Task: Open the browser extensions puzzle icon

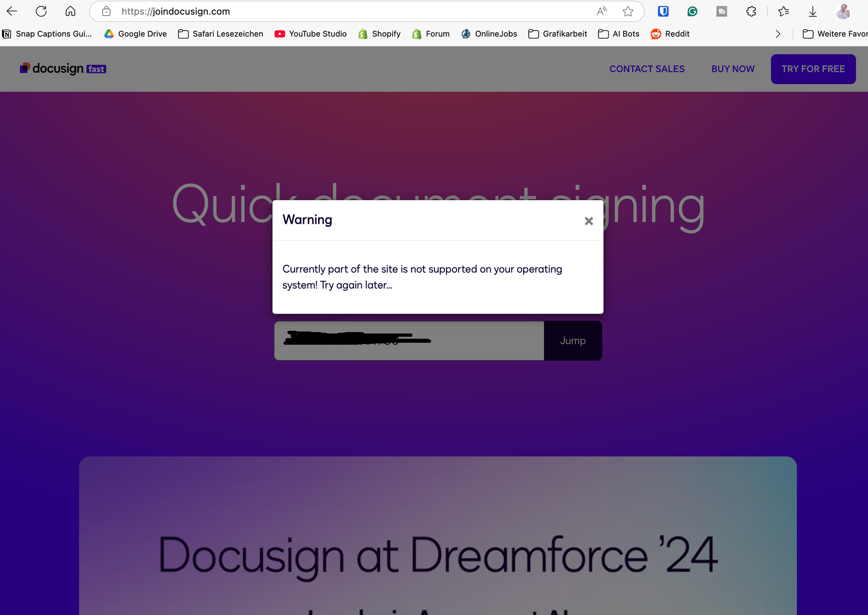Action: coord(751,11)
